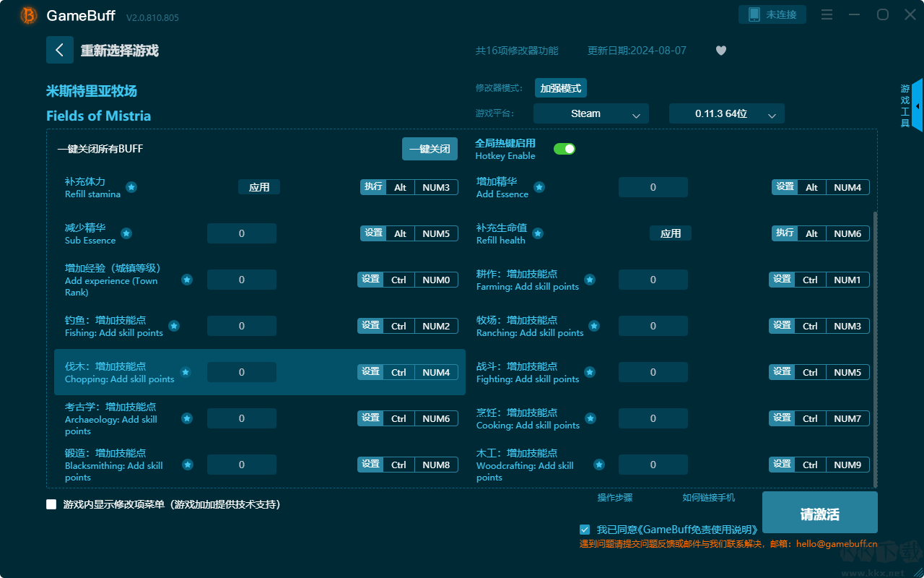Click the phone connection status button
This screenshot has height=578, width=924.
pos(772,14)
